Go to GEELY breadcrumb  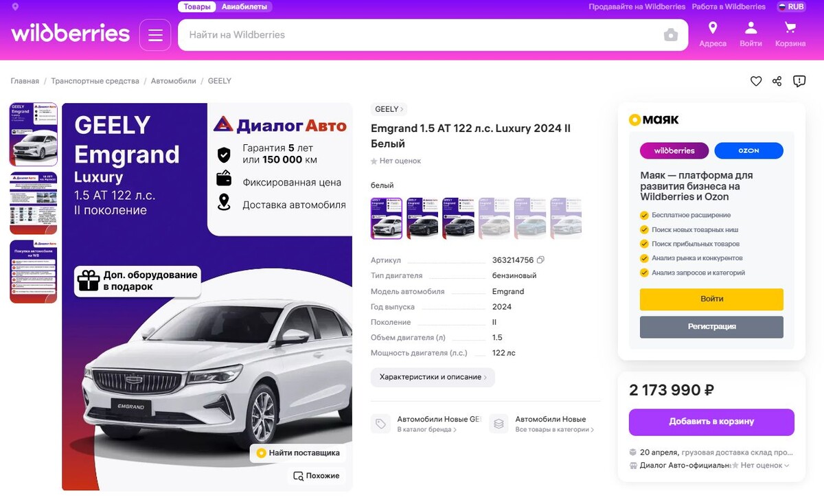coord(220,81)
